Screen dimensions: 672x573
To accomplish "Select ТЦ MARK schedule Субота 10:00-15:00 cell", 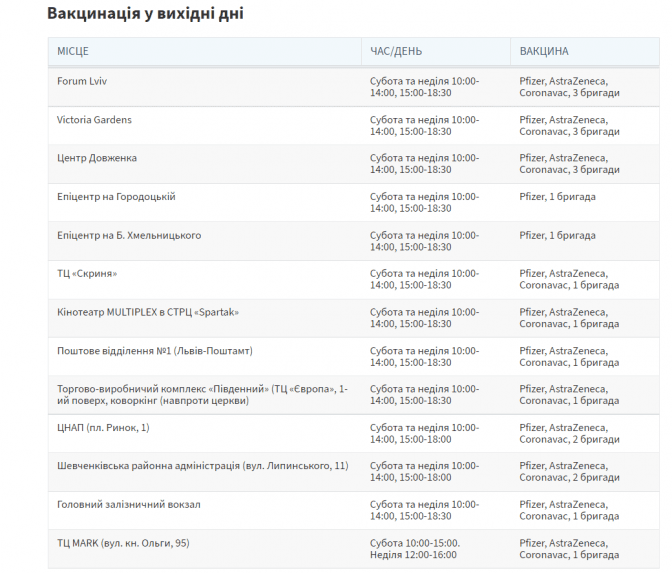I will (415, 549).
